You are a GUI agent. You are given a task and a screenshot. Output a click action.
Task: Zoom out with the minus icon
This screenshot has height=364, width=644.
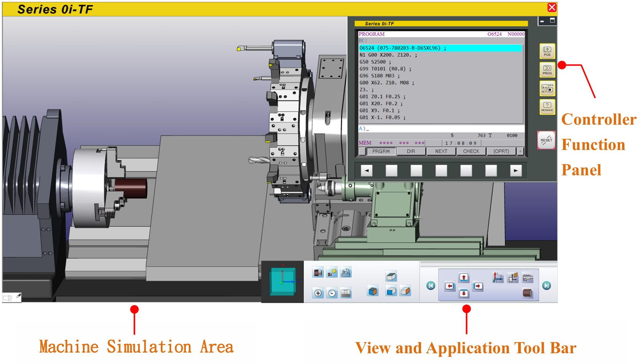click(332, 293)
